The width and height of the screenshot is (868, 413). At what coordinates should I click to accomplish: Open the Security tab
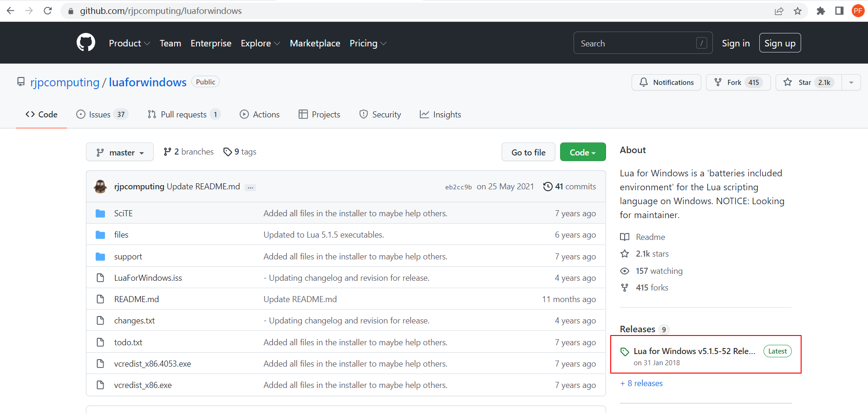pos(380,115)
